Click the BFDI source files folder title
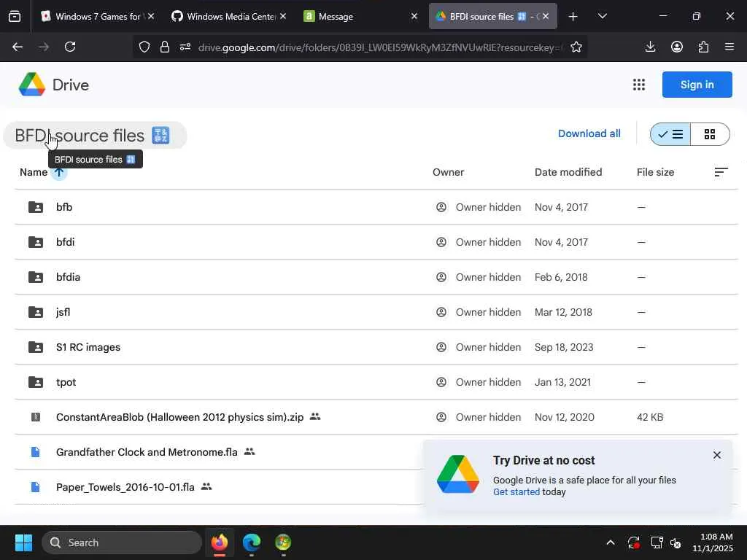This screenshot has width=747, height=560. pyautogui.click(x=80, y=135)
